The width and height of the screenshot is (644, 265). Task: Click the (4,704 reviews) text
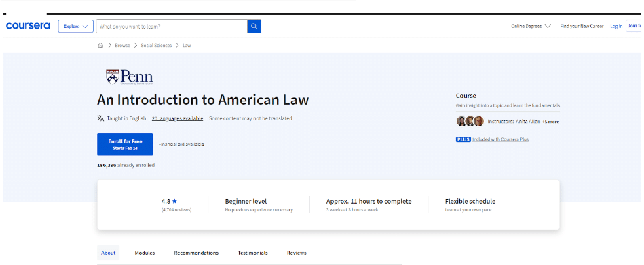pos(176,210)
